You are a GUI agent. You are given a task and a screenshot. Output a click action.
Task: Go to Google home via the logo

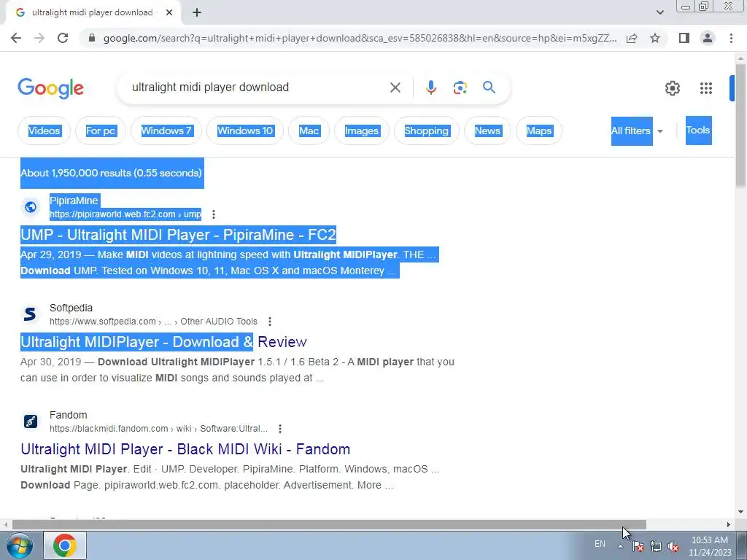point(51,88)
